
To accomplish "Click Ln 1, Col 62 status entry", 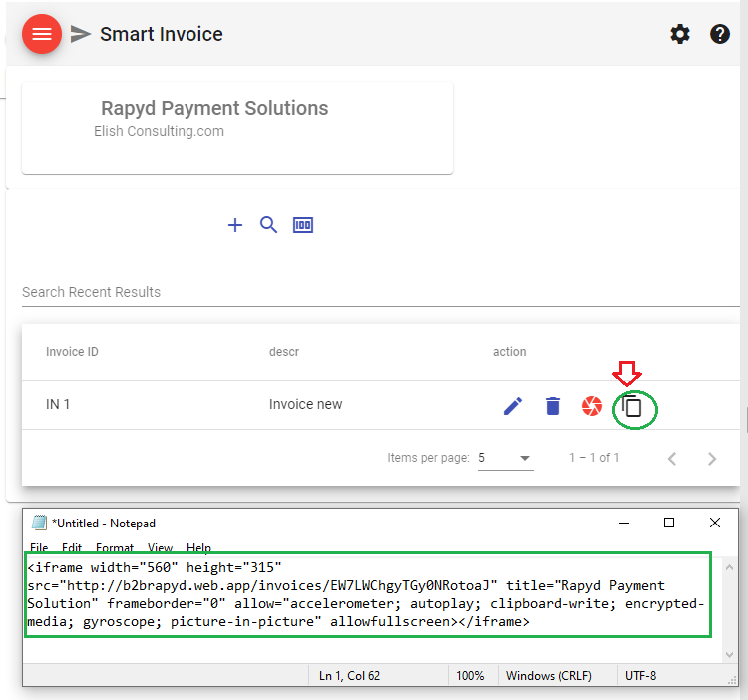I will [350, 676].
